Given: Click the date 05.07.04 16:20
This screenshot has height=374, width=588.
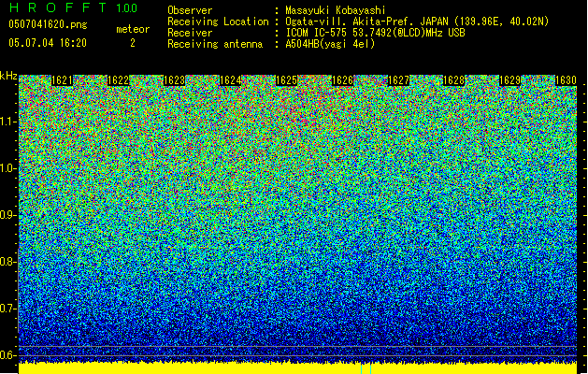Looking at the screenshot, I should click(48, 43).
